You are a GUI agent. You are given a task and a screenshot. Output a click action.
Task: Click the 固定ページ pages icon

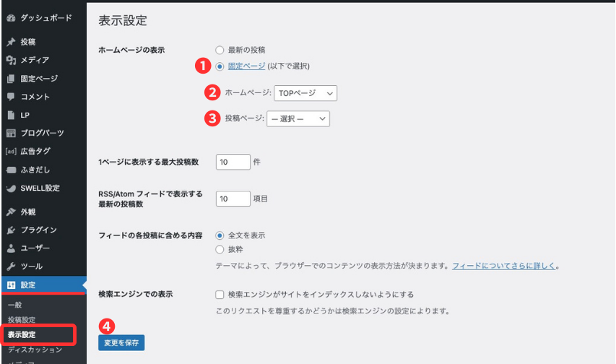tap(11, 79)
